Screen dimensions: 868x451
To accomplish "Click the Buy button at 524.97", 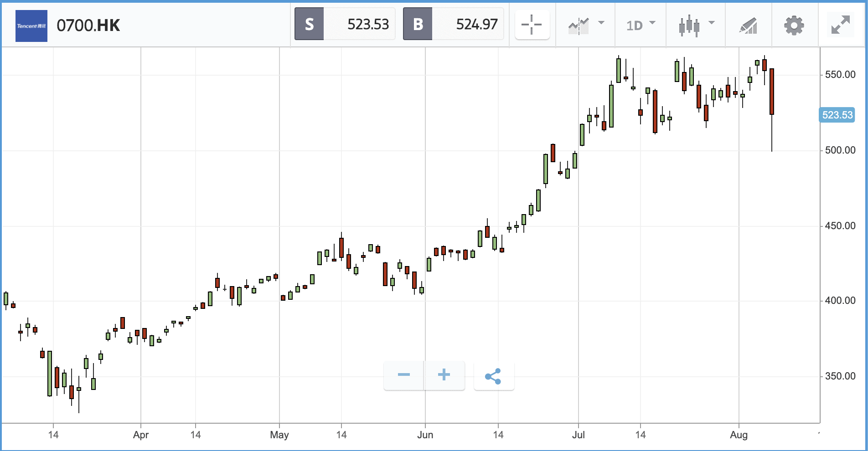I will click(x=453, y=24).
